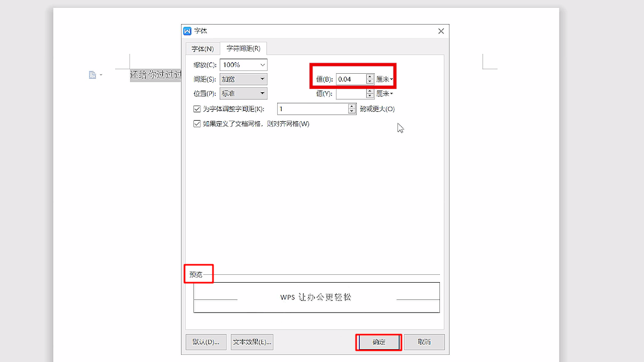Confirm with the 确定 button
This screenshot has width=644, height=362.
[378, 342]
